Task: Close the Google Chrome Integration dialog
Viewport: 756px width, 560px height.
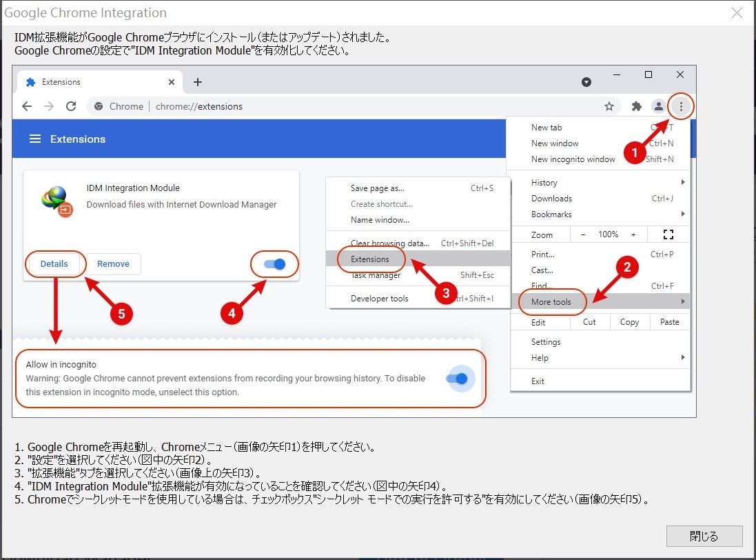Action: 737,12
